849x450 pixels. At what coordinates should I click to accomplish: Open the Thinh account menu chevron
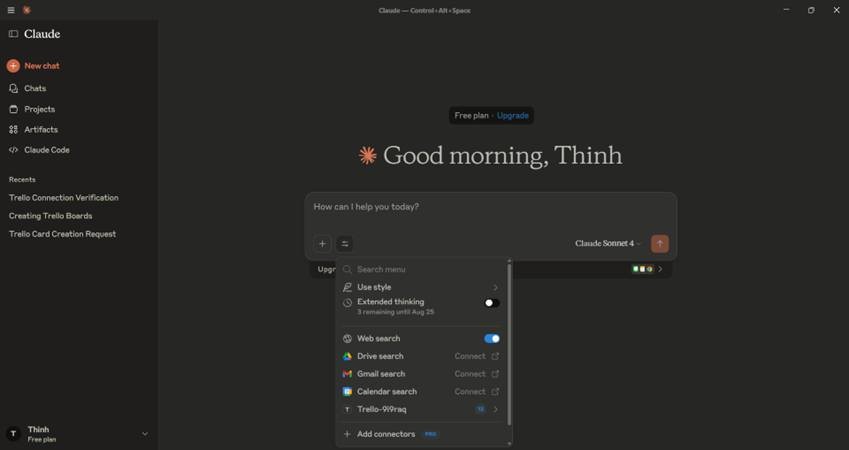145,434
